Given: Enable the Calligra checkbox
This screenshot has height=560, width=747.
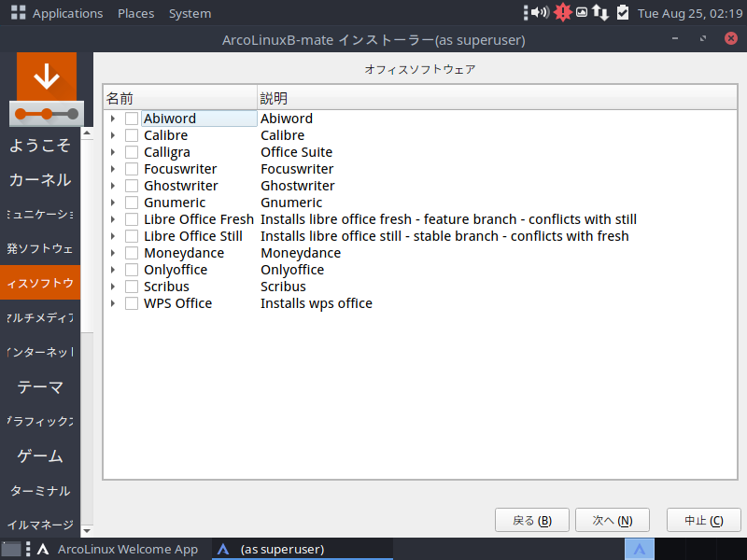Looking at the screenshot, I should [x=132, y=152].
